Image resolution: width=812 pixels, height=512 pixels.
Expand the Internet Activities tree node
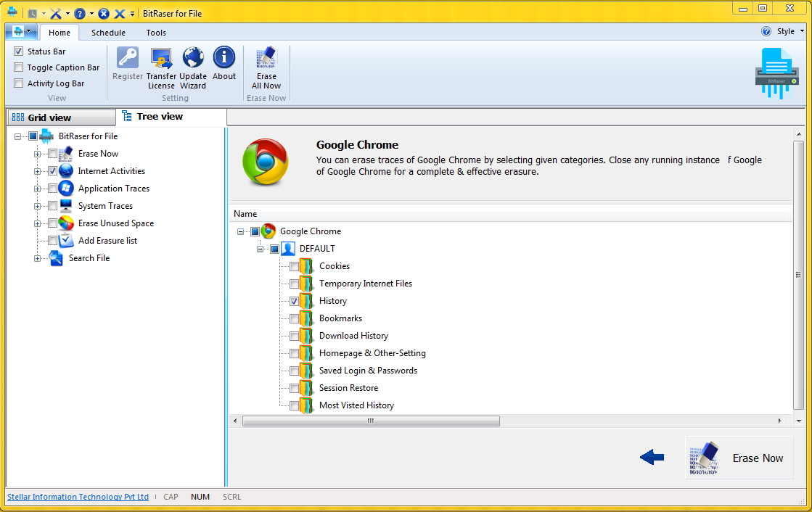point(37,171)
